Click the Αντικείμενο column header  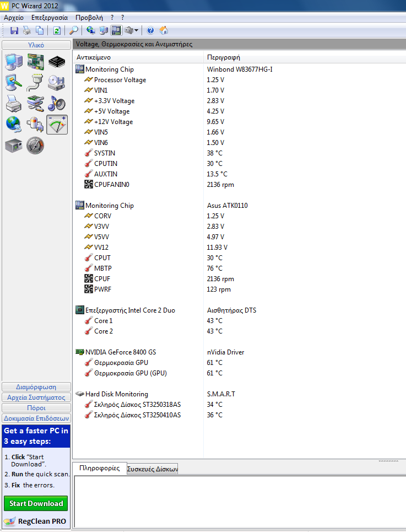click(x=138, y=57)
